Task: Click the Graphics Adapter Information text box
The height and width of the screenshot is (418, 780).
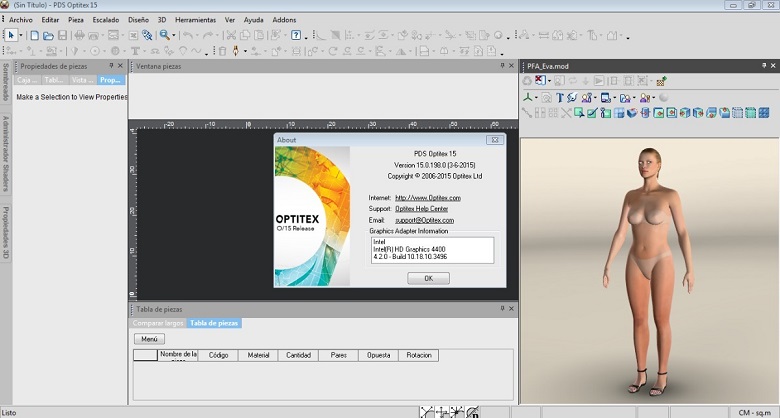Action: (432, 249)
